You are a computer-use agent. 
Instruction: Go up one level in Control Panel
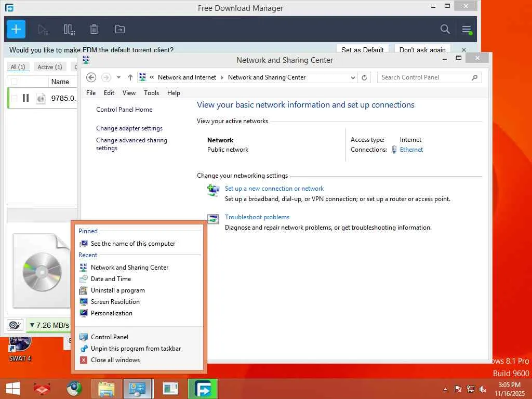tap(130, 77)
